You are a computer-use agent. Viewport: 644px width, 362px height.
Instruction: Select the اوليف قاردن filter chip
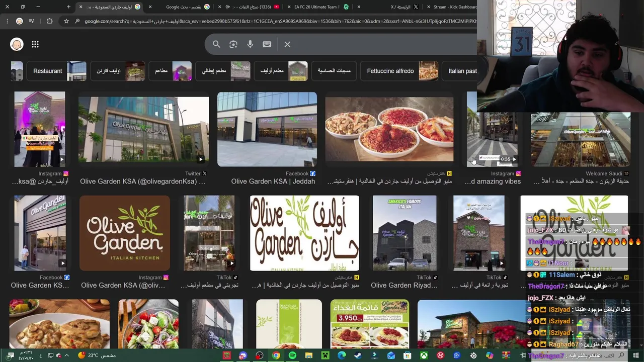coord(118,71)
